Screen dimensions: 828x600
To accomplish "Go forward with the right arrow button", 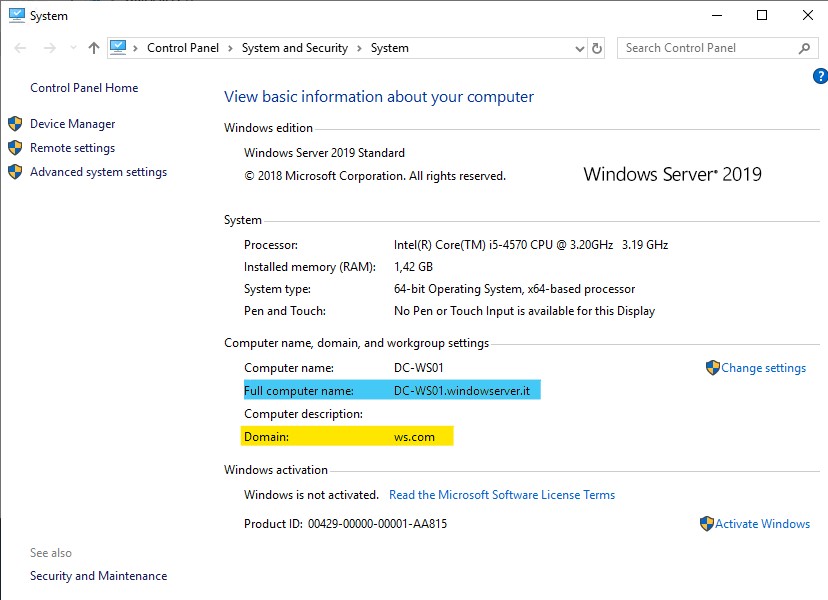I will point(50,48).
